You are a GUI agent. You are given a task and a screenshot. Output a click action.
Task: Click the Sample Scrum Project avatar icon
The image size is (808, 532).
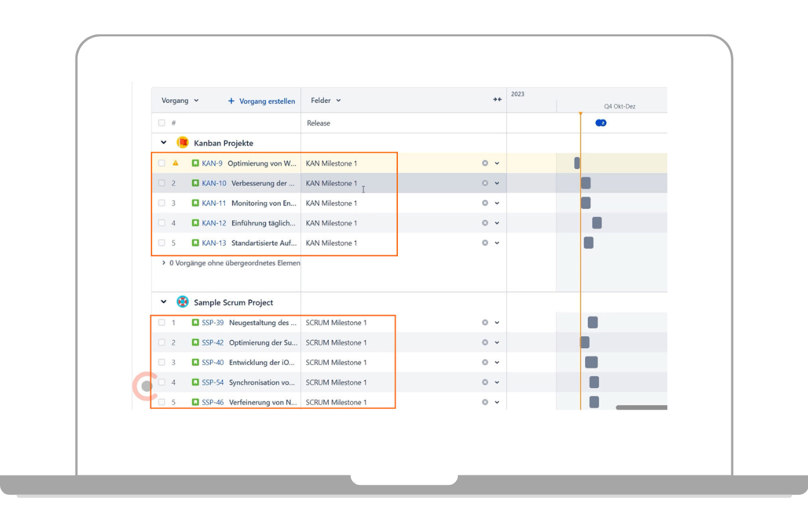tap(182, 302)
